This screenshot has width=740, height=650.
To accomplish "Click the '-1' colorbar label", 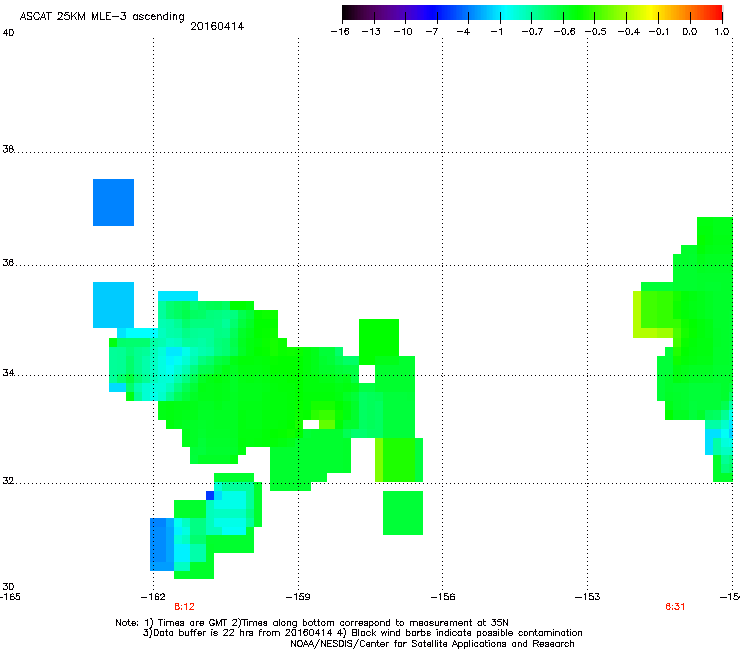I will point(496,32).
